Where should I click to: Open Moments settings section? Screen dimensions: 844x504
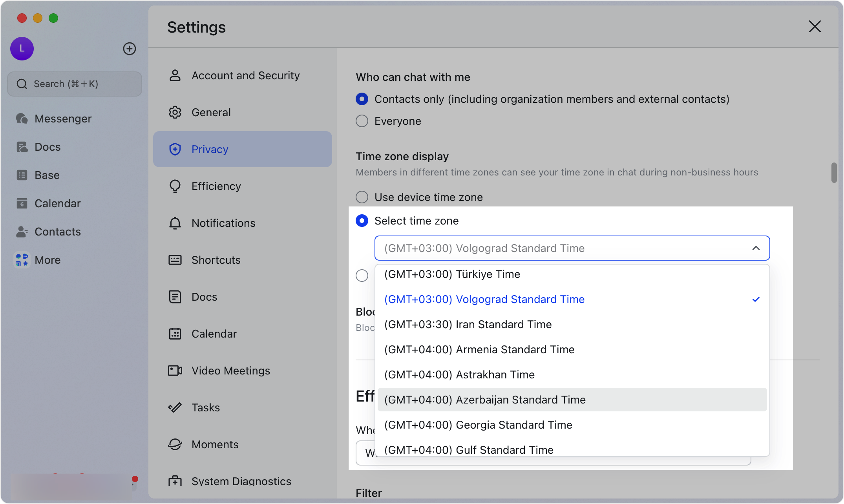point(215,444)
